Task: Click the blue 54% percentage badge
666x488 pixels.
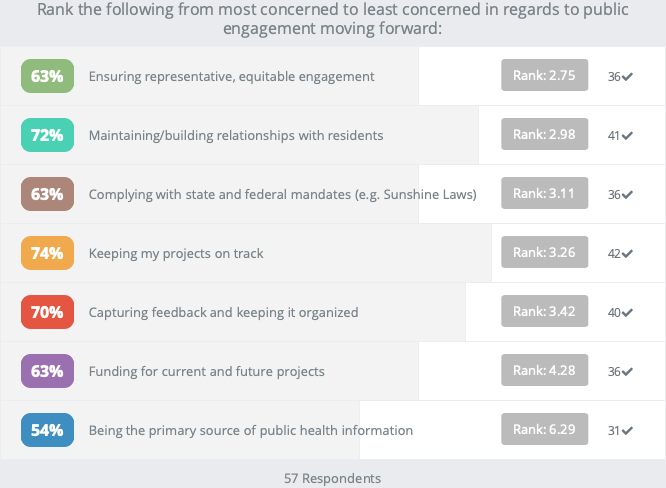Action: 47,430
